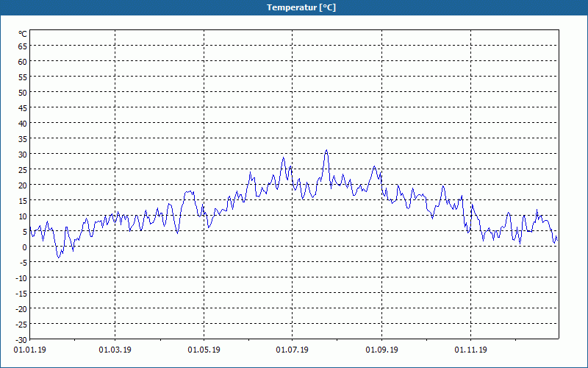Click the 30 y-axis label

click(23, 155)
